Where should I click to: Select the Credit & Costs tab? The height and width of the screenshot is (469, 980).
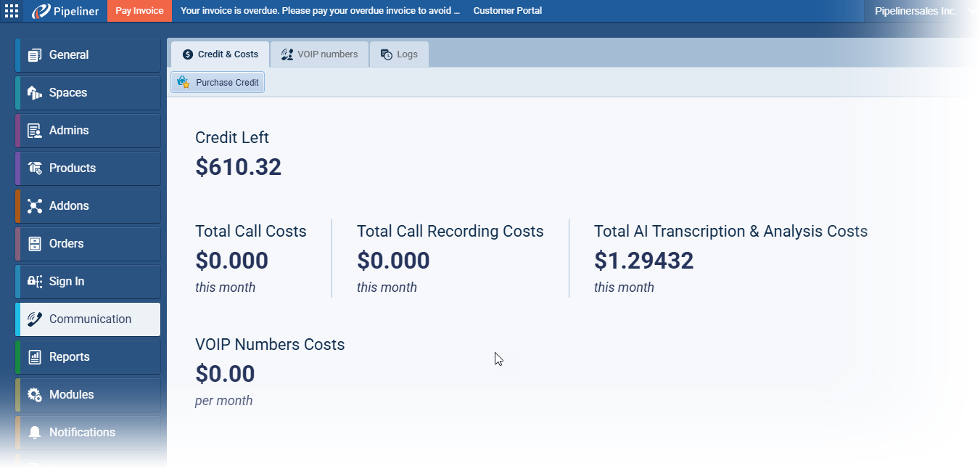[220, 54]
